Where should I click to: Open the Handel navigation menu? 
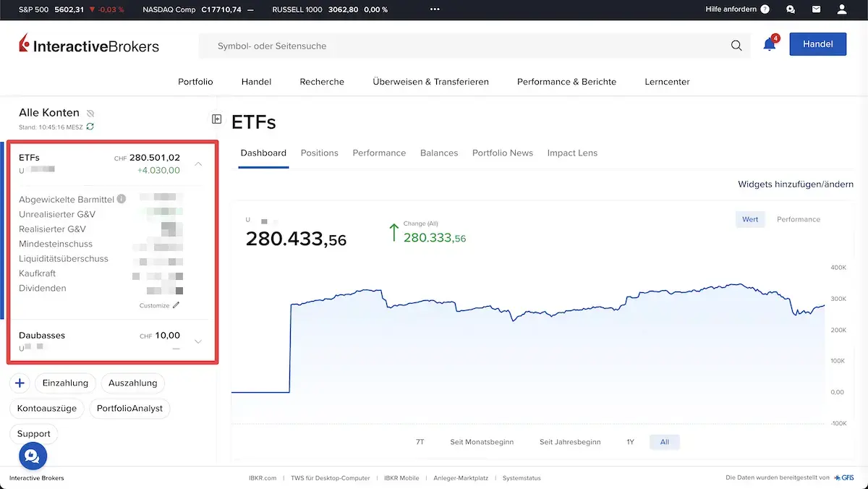click(256, 82)
